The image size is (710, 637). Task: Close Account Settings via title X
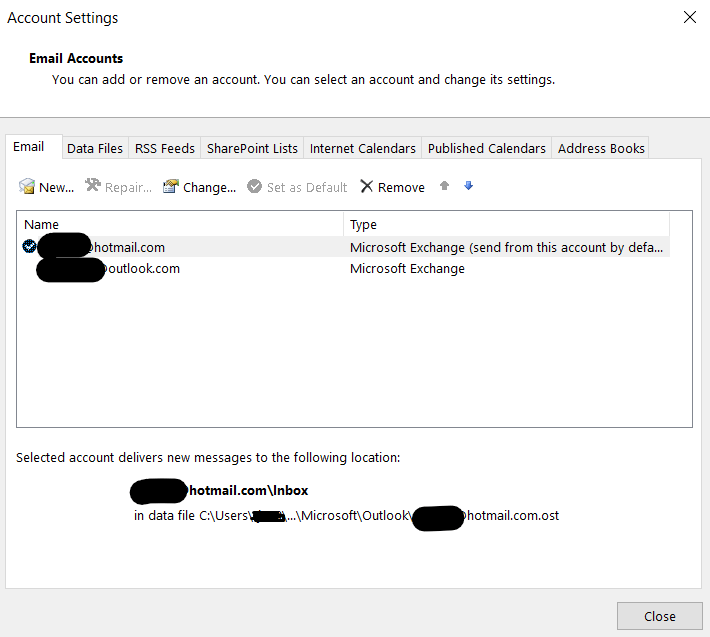[x=690, y=17]
